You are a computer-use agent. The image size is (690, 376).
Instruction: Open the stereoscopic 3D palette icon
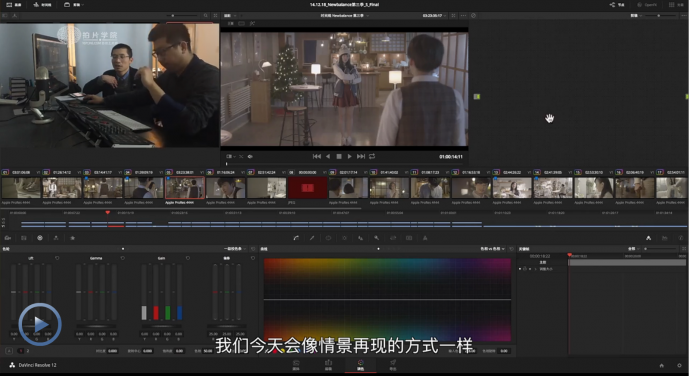point(409,238)
